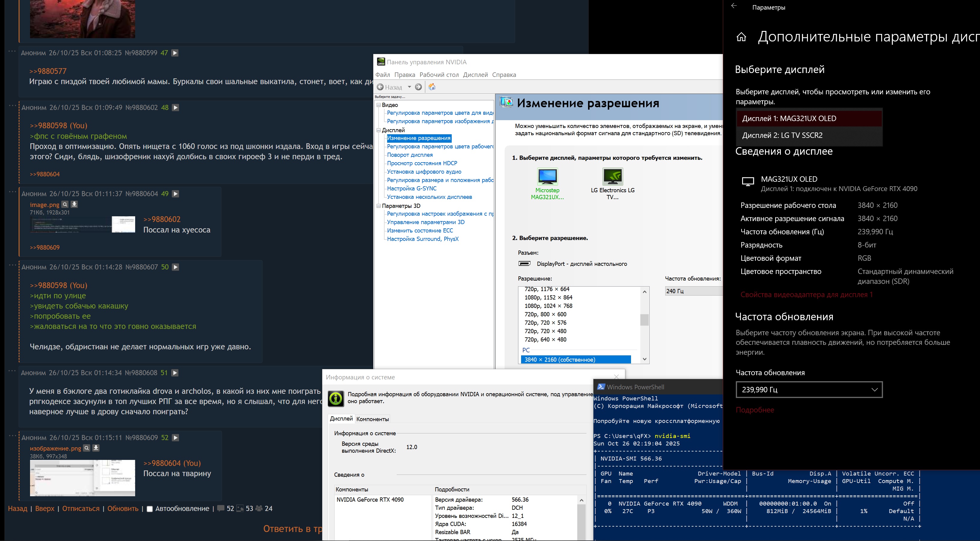Collapse the Параметры 3D tree node

tap(378, 206)
